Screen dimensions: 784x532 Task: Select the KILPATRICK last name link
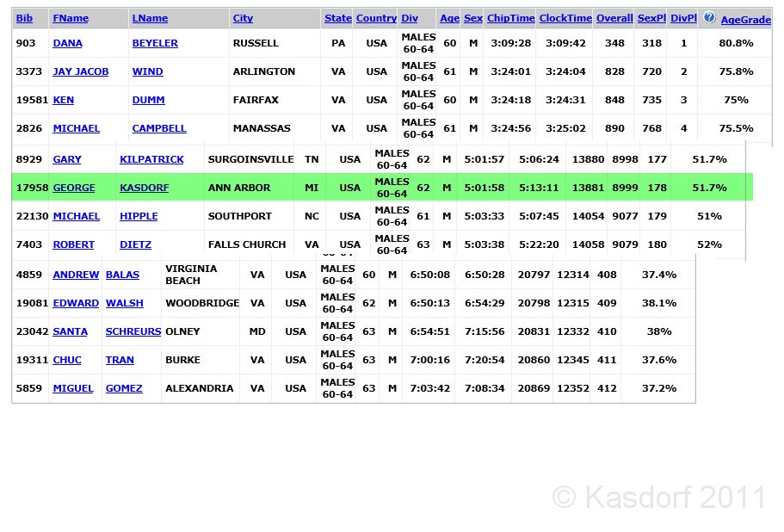151,159
